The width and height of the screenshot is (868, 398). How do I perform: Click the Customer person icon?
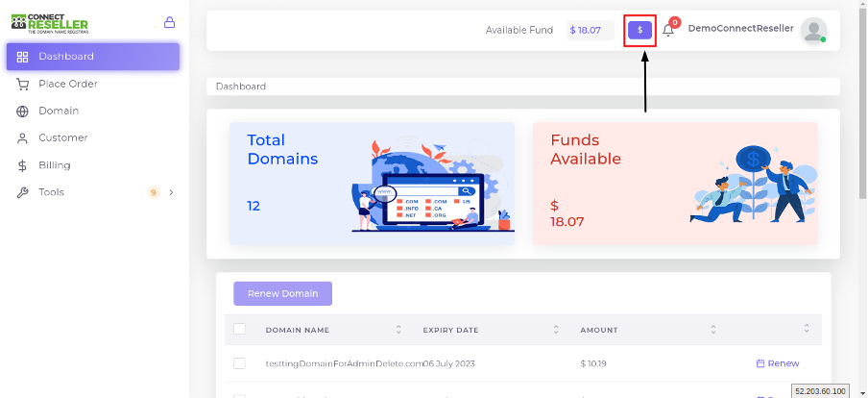tap(22, 138)
